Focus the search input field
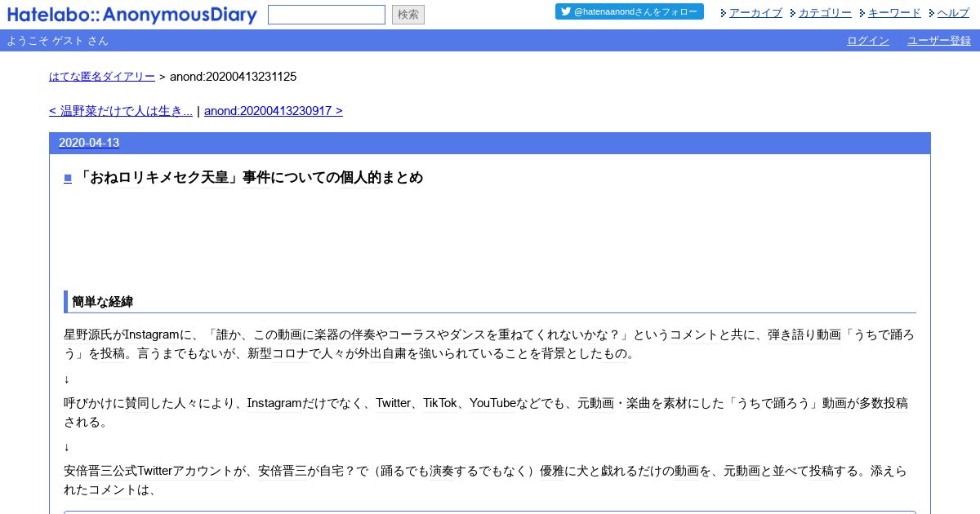 tap(327, 15)
